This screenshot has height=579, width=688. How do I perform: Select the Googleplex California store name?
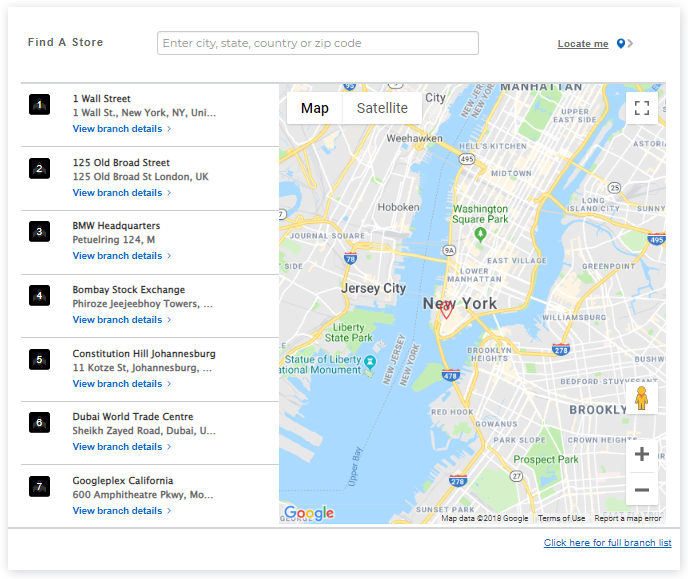click(x=123, y=481)
